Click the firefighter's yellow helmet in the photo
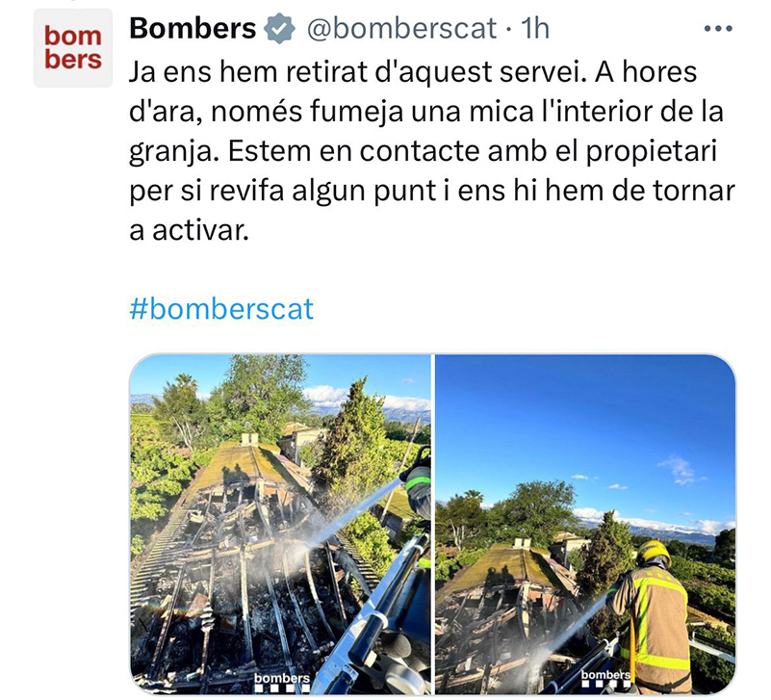771x700 pixels. [x=654, y=553]
